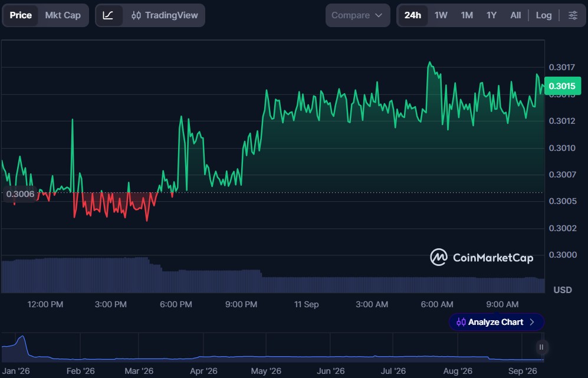Toggle Log scale on the chart
The image size is (588, 378).
click(543, 15)
